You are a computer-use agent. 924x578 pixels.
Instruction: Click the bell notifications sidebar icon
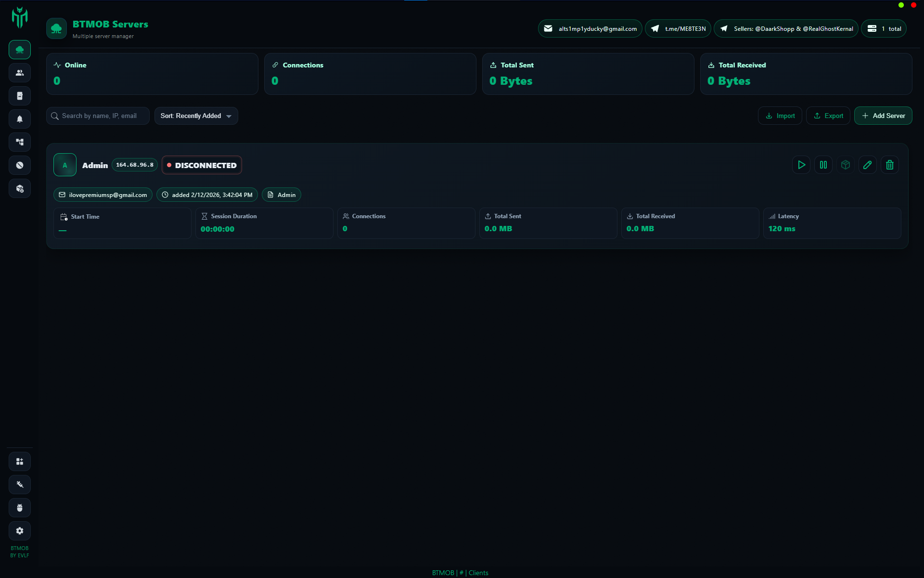20,119
